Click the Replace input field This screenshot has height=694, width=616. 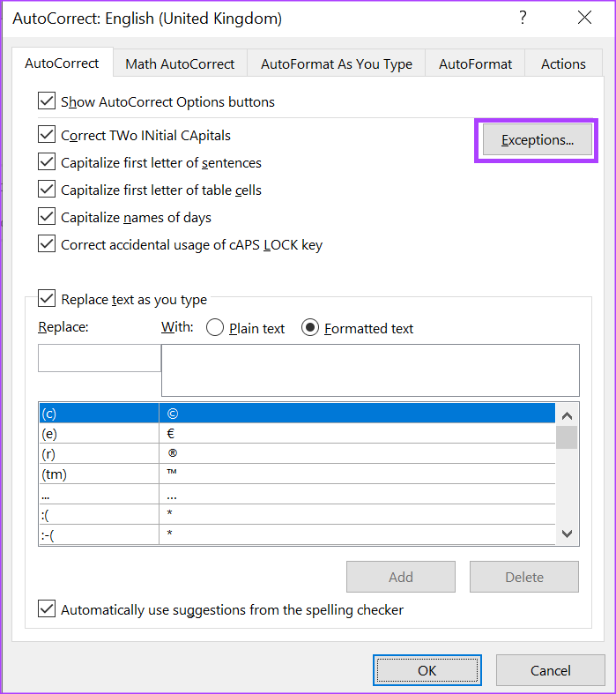[100, 358]
